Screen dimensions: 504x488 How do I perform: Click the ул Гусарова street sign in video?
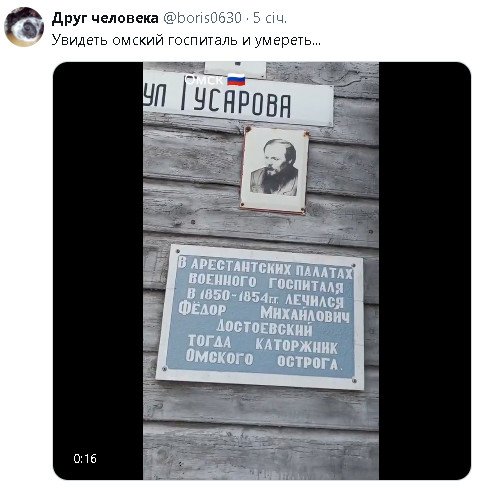(238, 101)
